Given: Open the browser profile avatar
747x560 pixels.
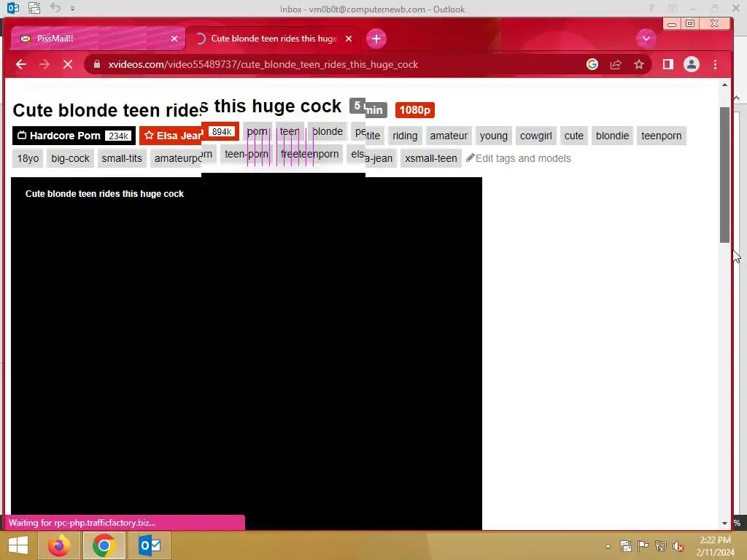Looking at the screenshot, I should coord(692,64).
